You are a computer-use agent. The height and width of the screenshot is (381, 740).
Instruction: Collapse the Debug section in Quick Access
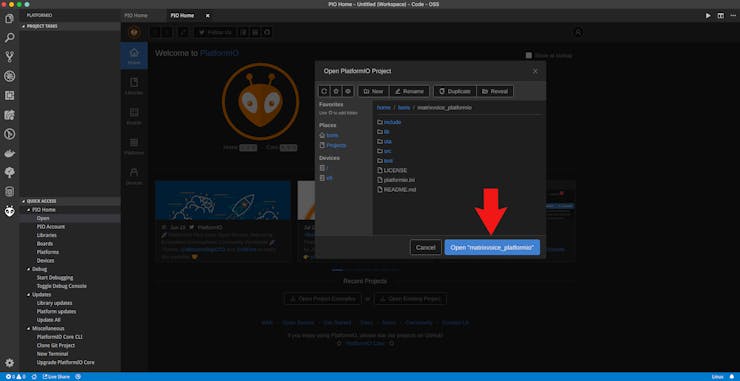tap(29, 269)
